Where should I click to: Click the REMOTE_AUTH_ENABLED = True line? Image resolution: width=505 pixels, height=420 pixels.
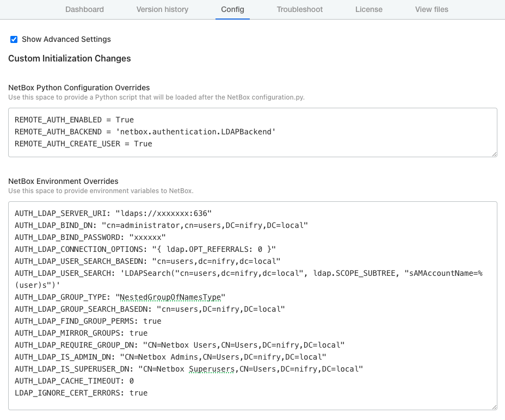point(74,120)
